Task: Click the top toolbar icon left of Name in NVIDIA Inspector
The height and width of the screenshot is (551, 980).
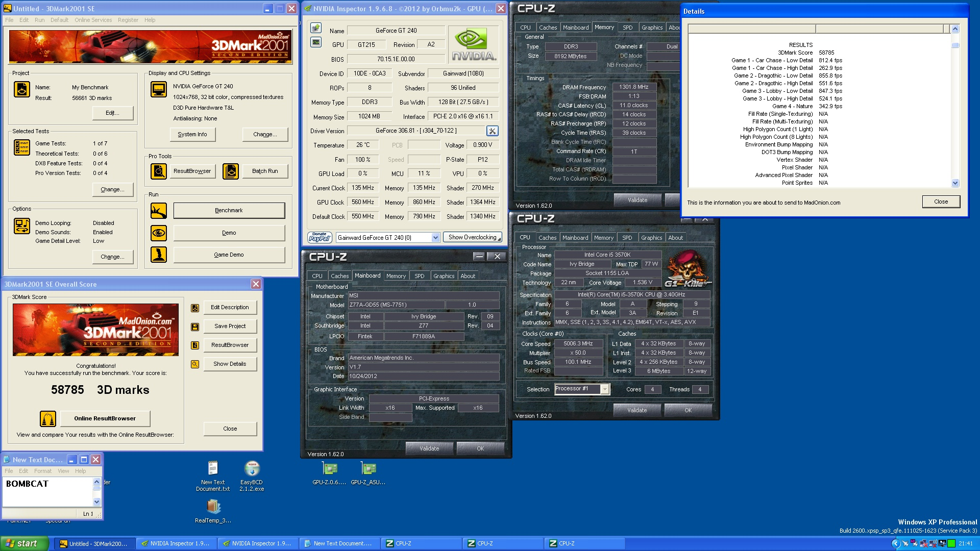Action: 316,28
